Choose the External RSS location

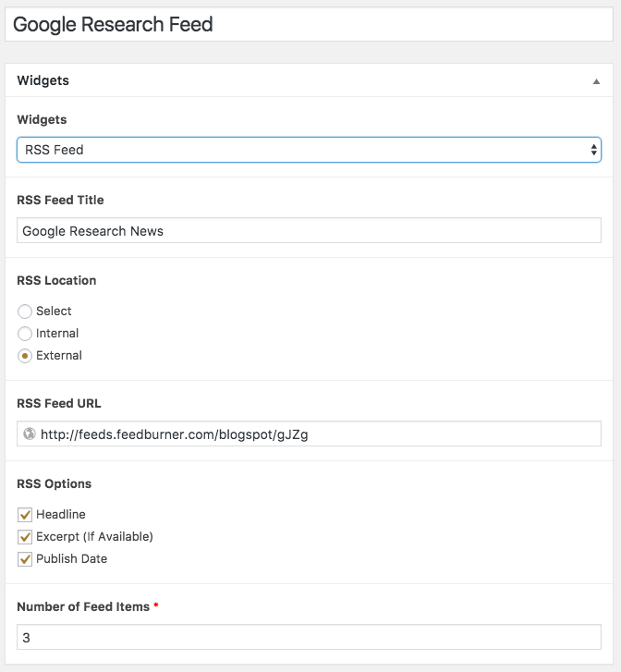point(25,356)
